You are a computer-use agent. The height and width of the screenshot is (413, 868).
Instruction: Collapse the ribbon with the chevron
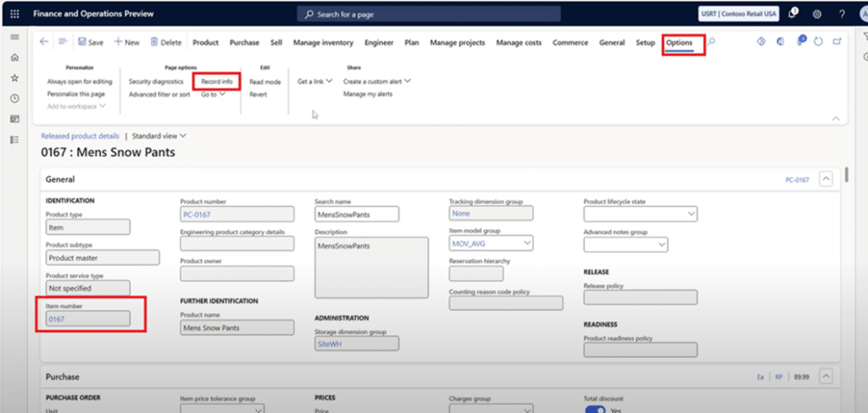pyautogui.click(x=836, y=119)
